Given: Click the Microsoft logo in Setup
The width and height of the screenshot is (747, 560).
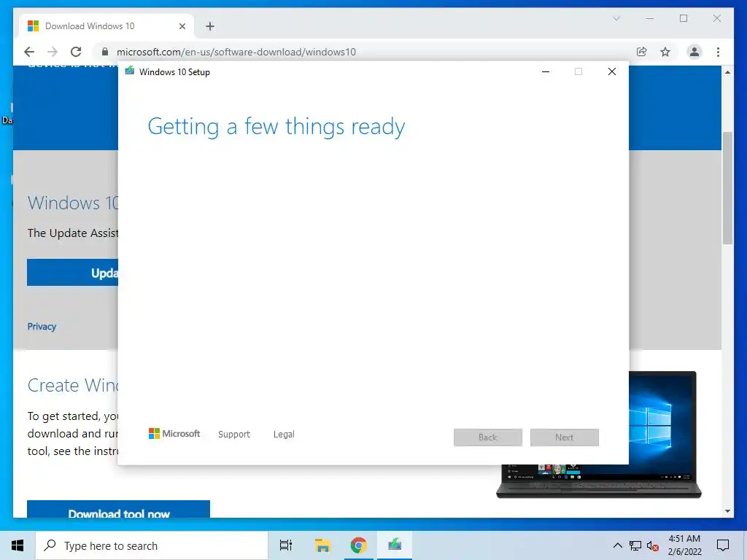Looking at the screenshot, I should click(x=174, y=434).
